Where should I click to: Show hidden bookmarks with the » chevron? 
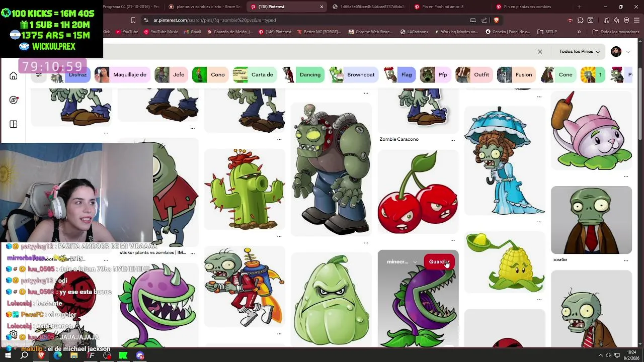pyautogui.click(x=579, y=32)
